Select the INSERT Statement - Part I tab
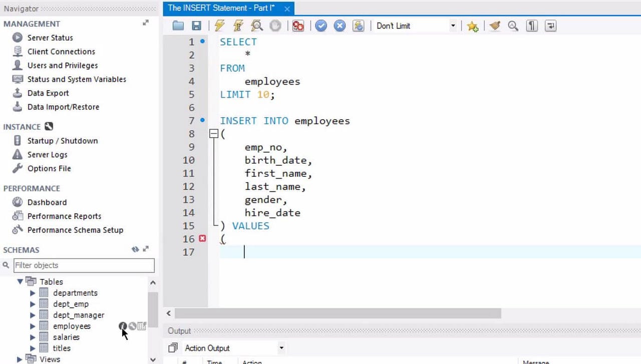Viewport: 641px width, 364px height. tap(220, 8)
